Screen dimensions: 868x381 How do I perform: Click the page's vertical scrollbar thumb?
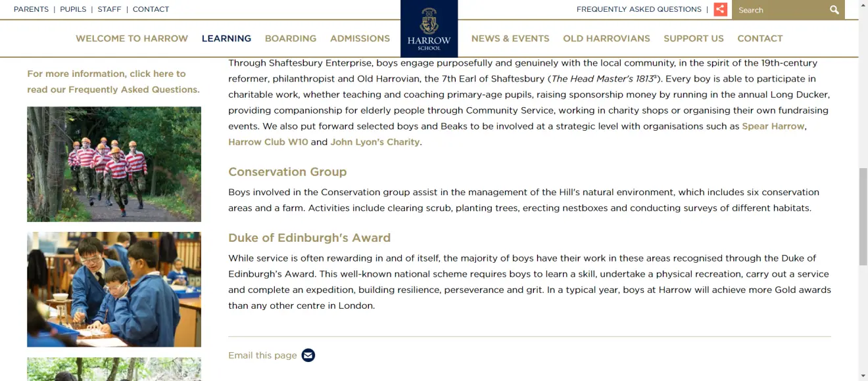[x=863, y=217]
